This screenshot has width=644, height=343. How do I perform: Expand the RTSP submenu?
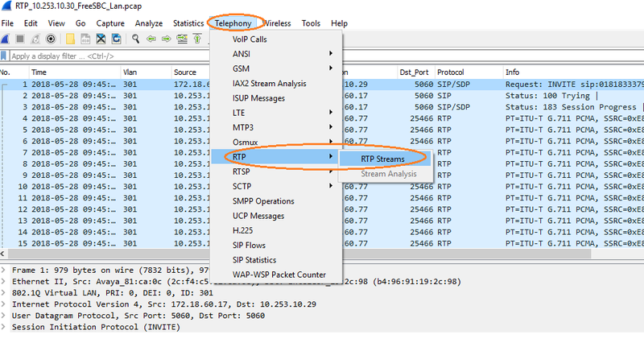(x=276, y=171)
